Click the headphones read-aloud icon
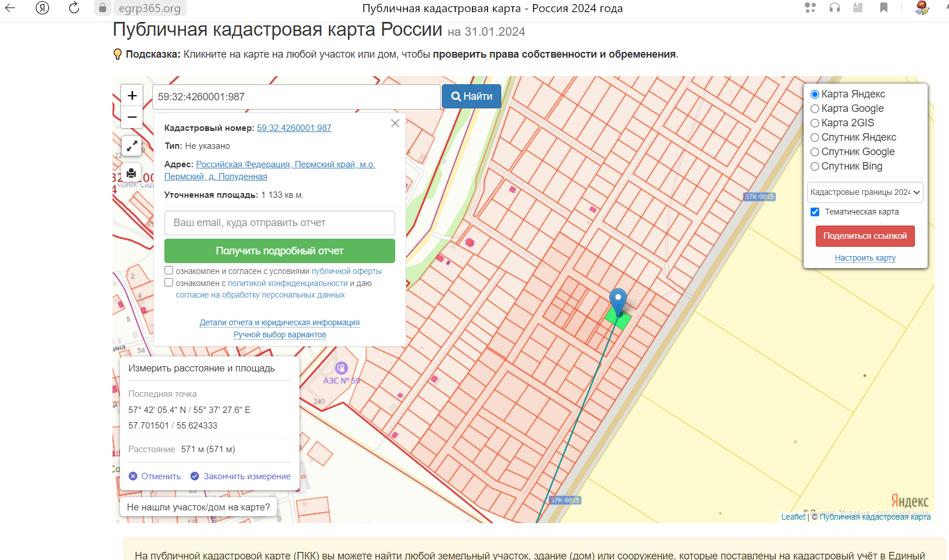This screenshot has height=560, width=949. 835,7
